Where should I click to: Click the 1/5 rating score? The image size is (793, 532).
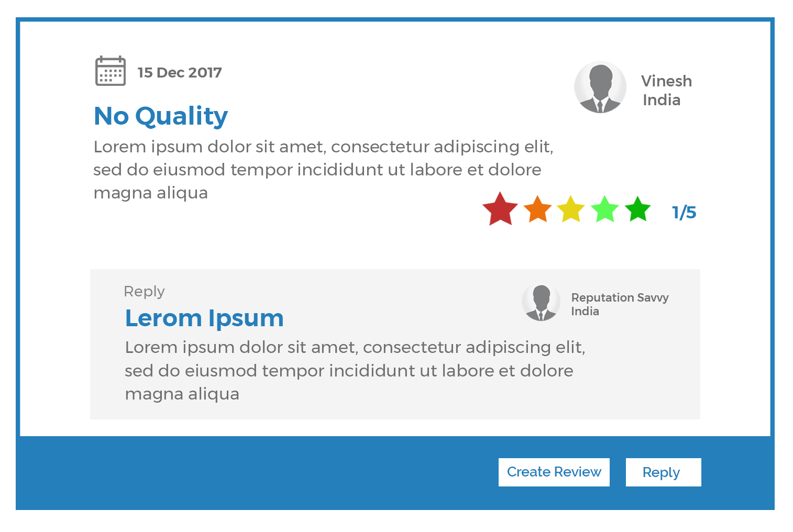tap(684, 212)
